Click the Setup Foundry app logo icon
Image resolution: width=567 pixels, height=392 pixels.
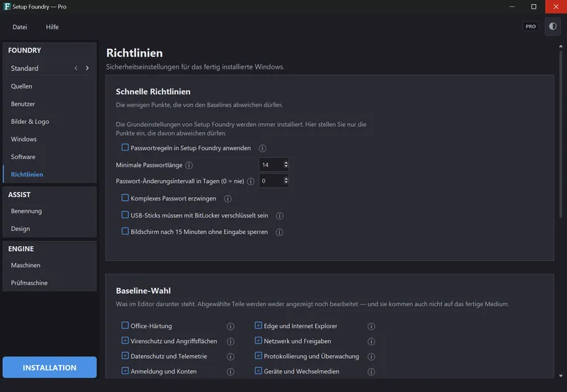click(x=7, y=6)
